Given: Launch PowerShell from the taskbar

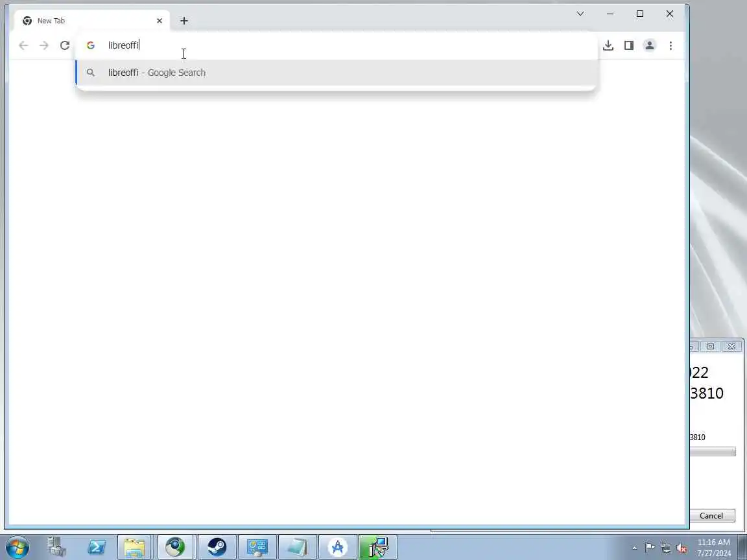Looking at the screenshot, I should pyautogui.click(x=96, y=546).
